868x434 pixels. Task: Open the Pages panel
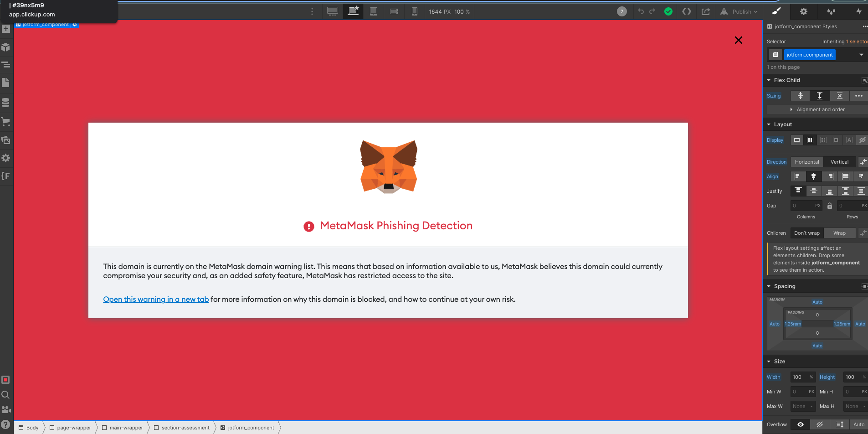tap(6, 83)
